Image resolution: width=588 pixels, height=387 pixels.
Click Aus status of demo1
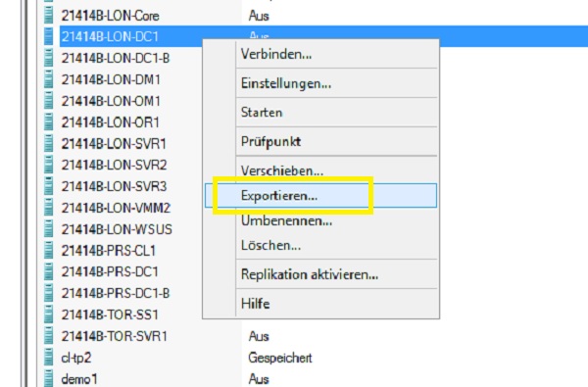click(259, 379)
